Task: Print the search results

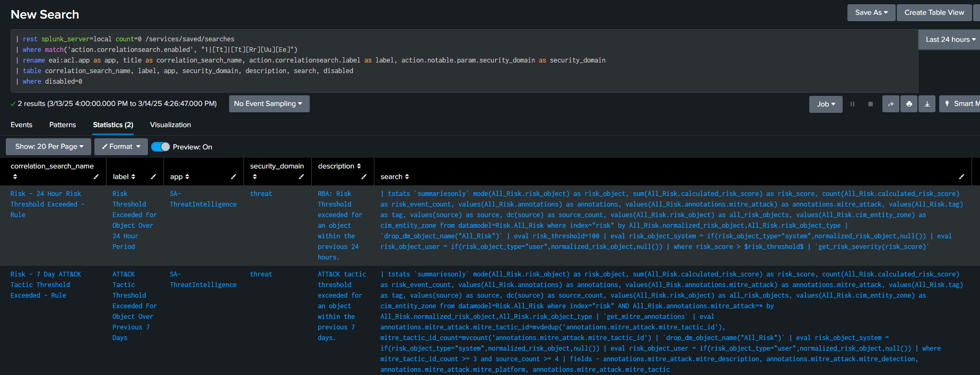Action: tap(909, 104)
